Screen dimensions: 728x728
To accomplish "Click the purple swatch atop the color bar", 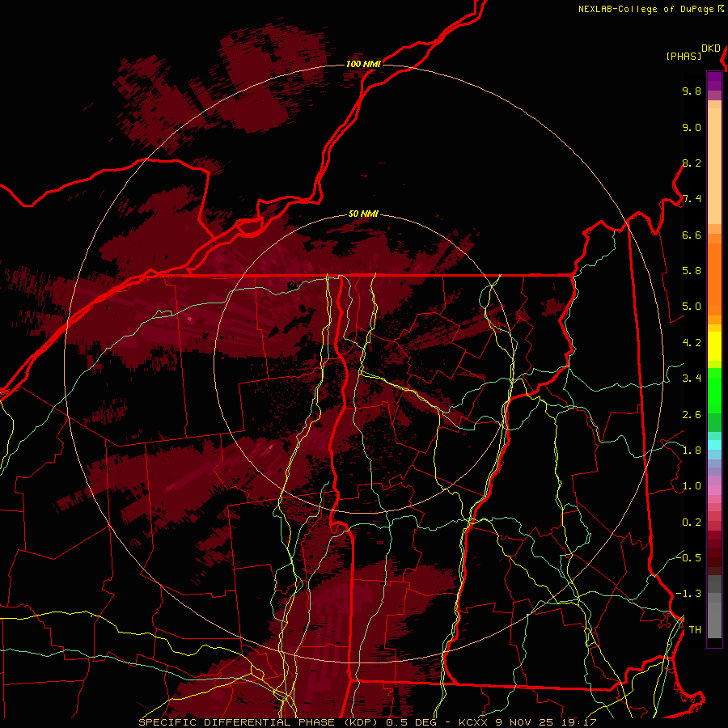I will click(714, 81).
